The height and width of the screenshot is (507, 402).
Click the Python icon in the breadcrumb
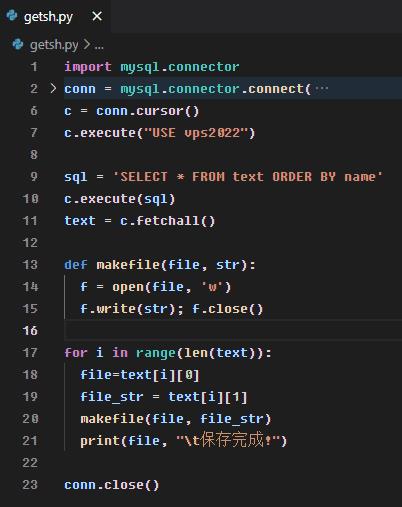coord(18,44)
